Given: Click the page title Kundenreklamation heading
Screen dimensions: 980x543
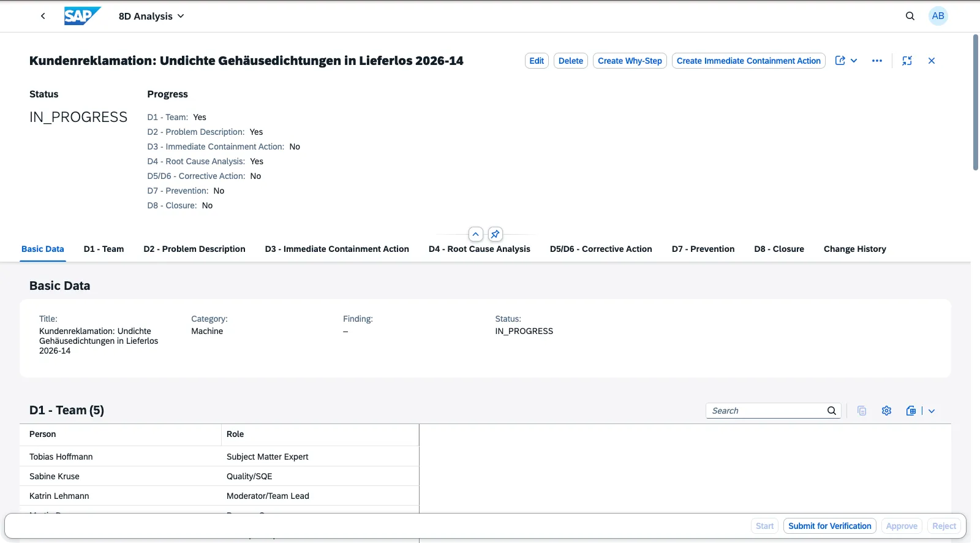Looking at the screenshot, I should tap(246, 61).
